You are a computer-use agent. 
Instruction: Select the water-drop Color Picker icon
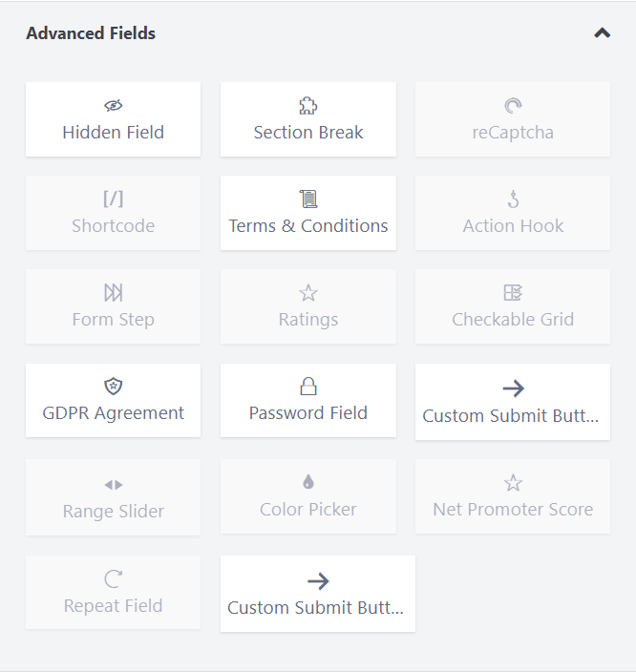pyautogui.click(x=308, y=482)
